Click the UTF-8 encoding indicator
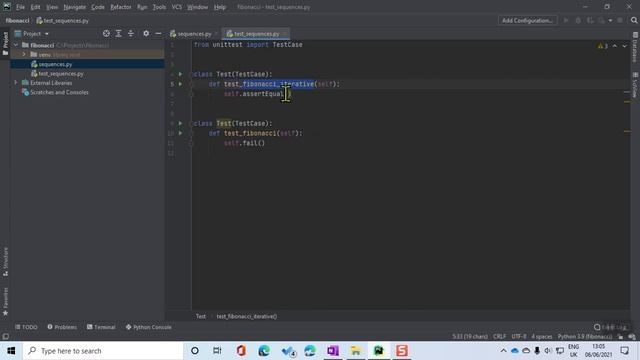The image size is (640, 360). (519, 336)
